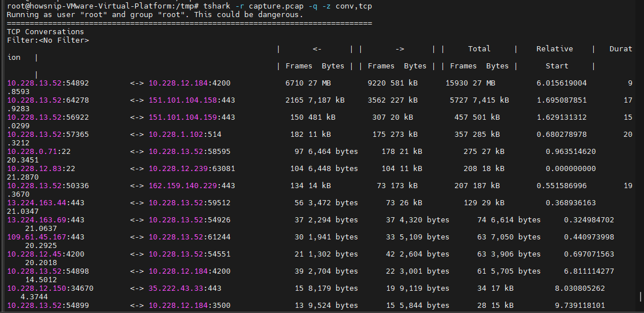The height and width of the screenshot is (313, 644).
Task: Click address 10.228.13.52:54898
Action: 48,271
